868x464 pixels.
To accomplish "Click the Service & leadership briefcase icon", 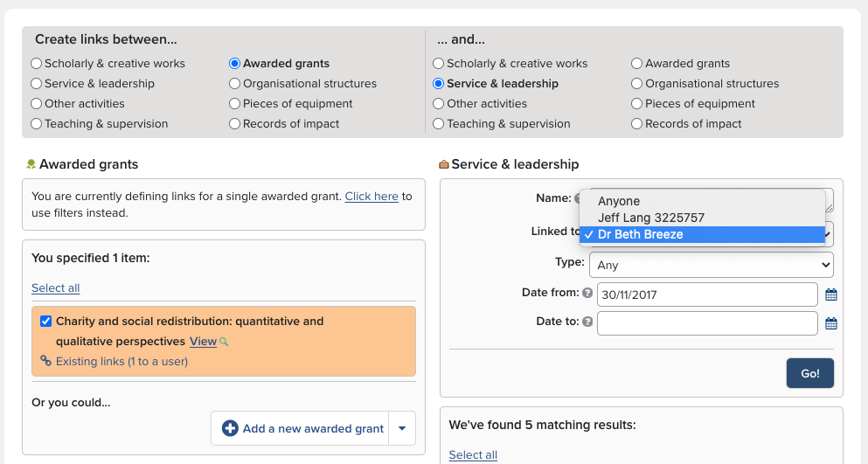I will [x=443, y=164].
